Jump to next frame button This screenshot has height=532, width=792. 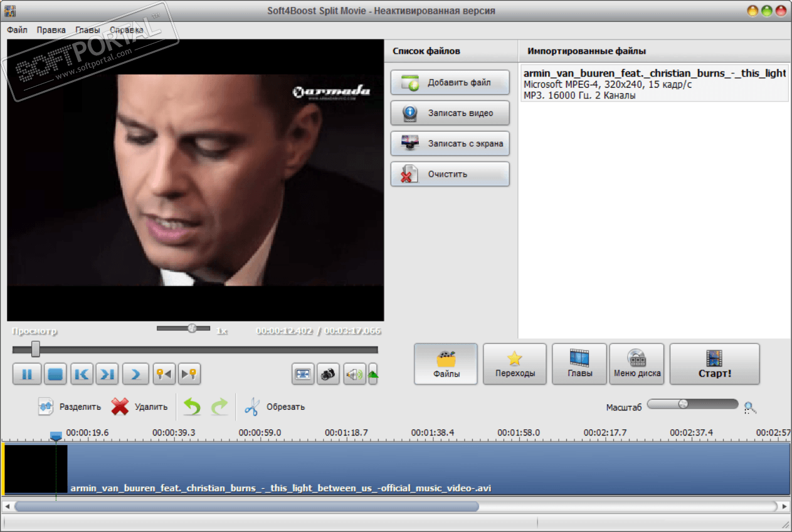pos(107,374)
